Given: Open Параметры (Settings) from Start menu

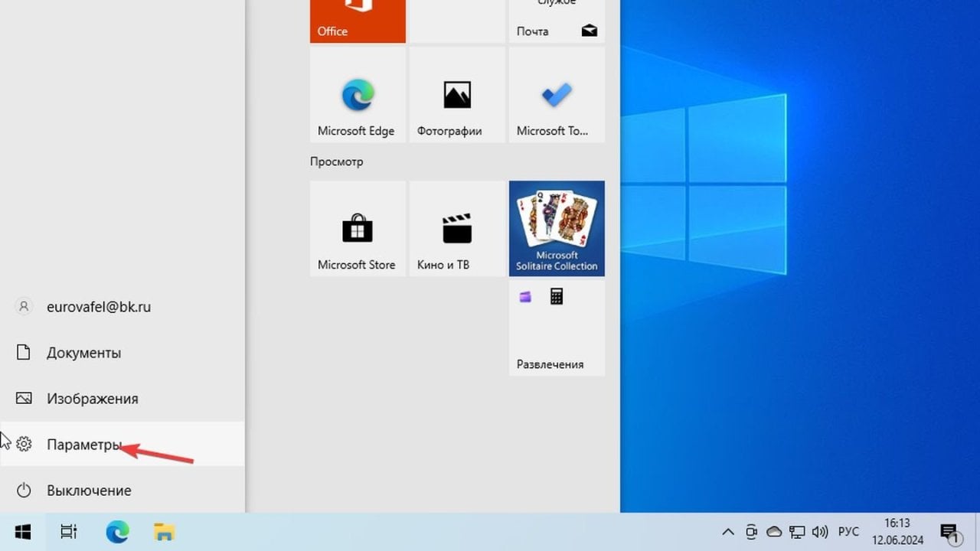Looking at the screenshot, I should coord(84,445).
